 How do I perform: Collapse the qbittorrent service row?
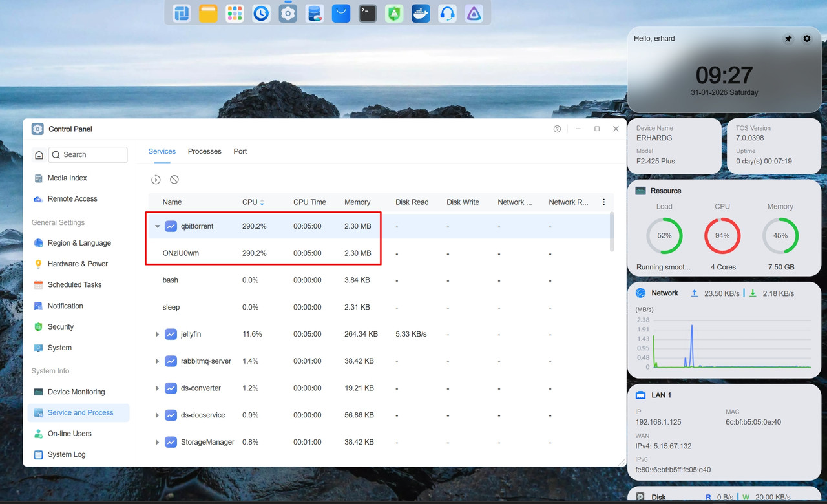pos(157,226)
